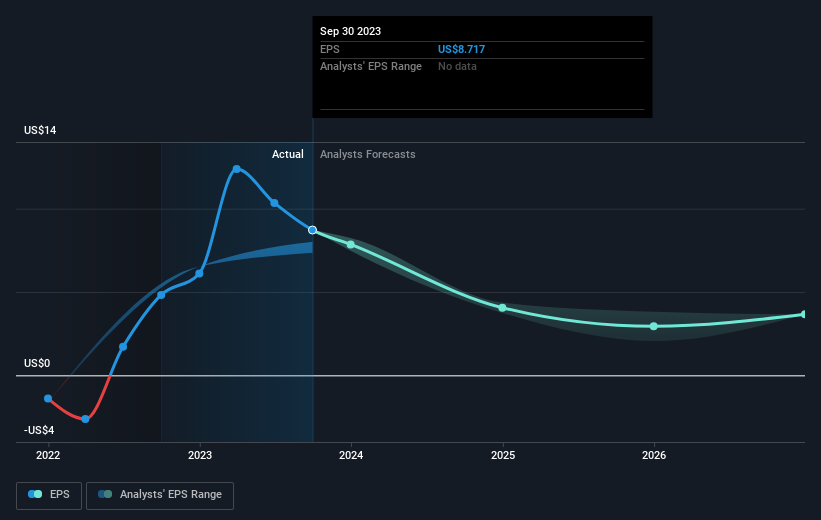Viewport: 821px width, 520px height.
Task: Click the Sep 30 2023 tooltip date
Action: [x=350, y=31]
